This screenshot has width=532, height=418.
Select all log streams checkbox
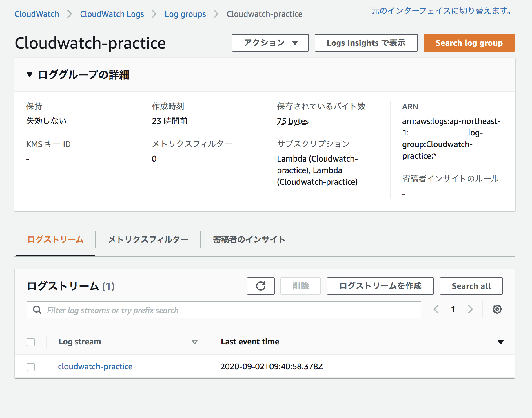pyautogui.click(x=30, y=342)
